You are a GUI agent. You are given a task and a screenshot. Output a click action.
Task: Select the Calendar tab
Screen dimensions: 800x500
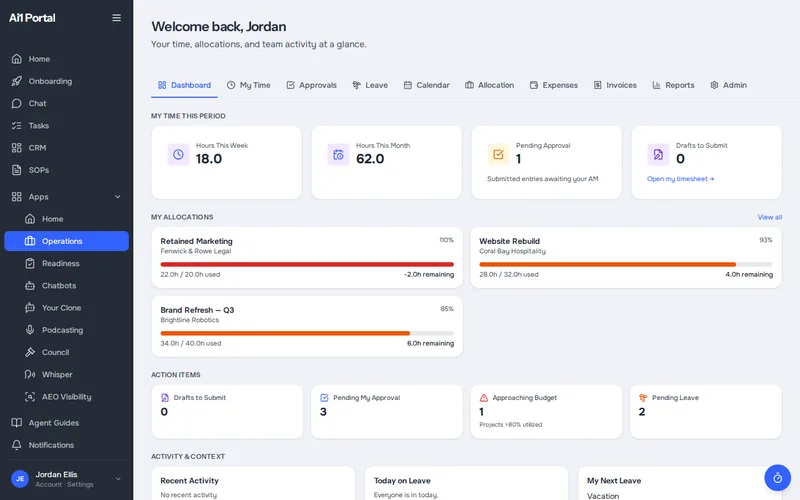pyautogui.click(x=427, y=85)
